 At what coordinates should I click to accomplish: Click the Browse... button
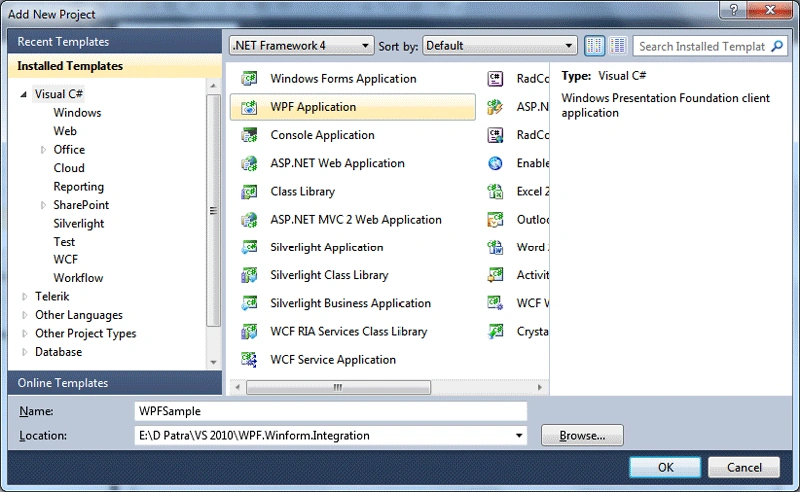[582, 436]
